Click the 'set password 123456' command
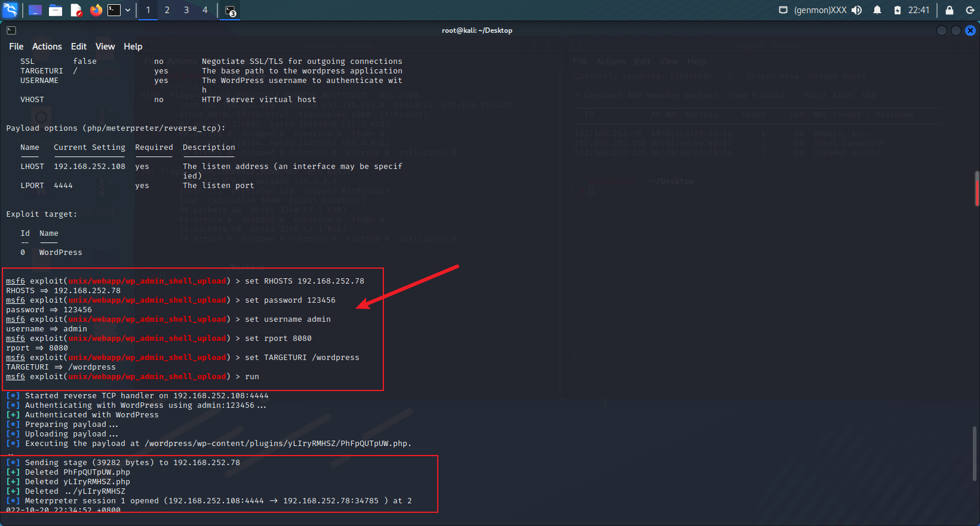980x526 pixels. (x=290, y=300)
